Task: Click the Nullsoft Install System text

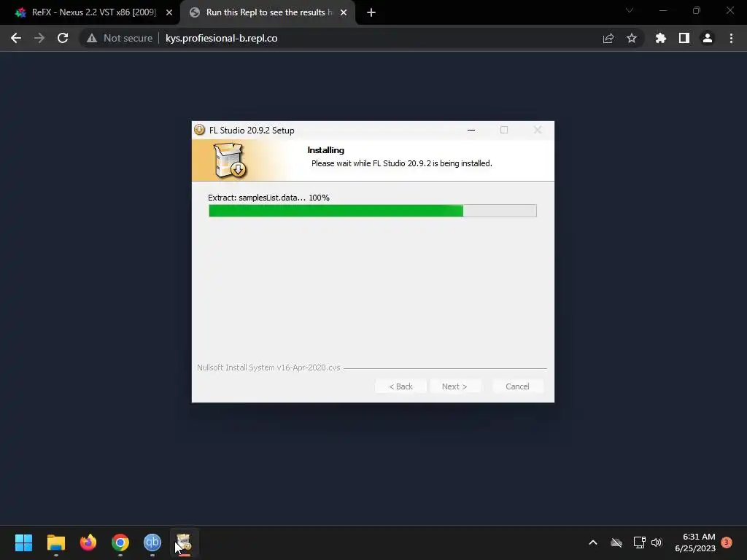Action: [268, 367]
